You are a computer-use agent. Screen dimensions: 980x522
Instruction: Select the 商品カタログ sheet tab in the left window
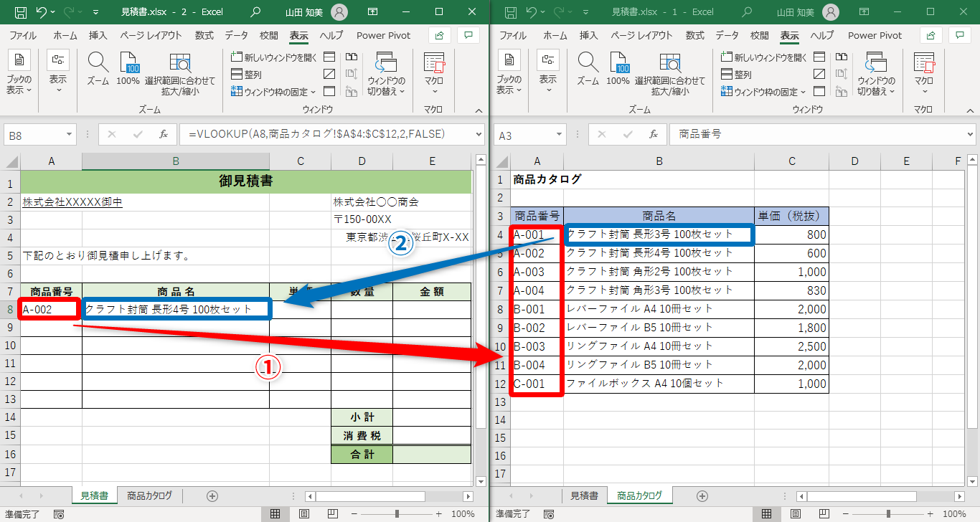149,495
